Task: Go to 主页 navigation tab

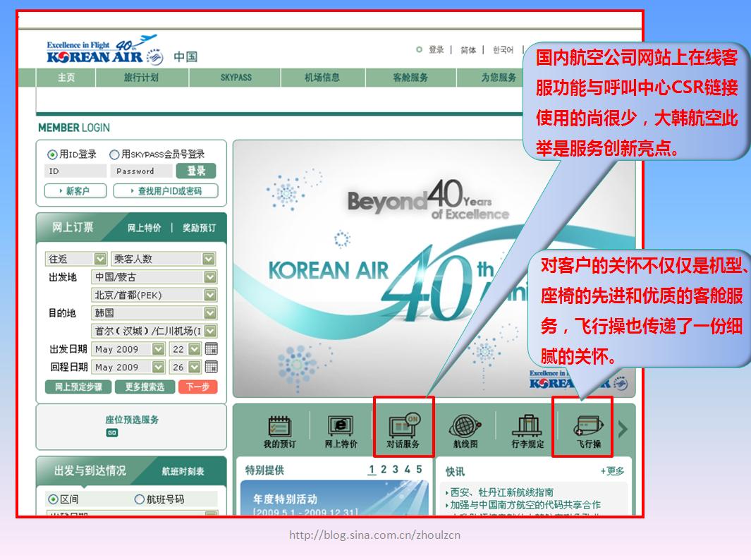Action: click(x=66, y=78)
